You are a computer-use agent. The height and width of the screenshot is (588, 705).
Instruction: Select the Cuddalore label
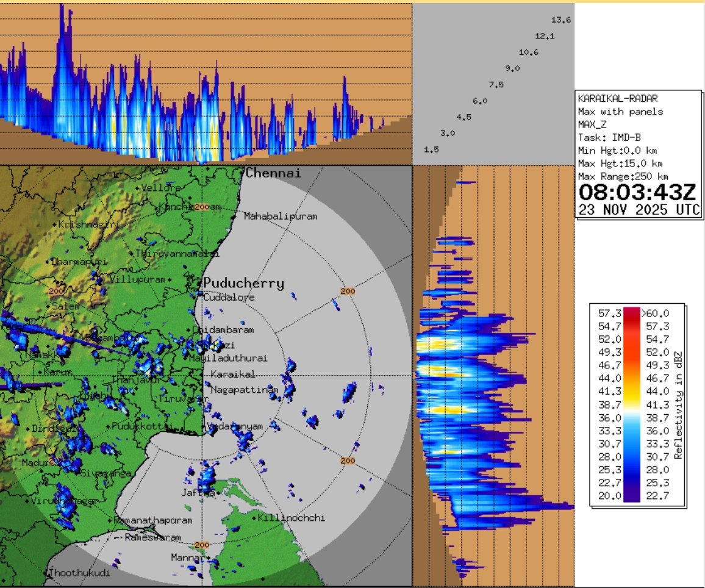point(229,297)
